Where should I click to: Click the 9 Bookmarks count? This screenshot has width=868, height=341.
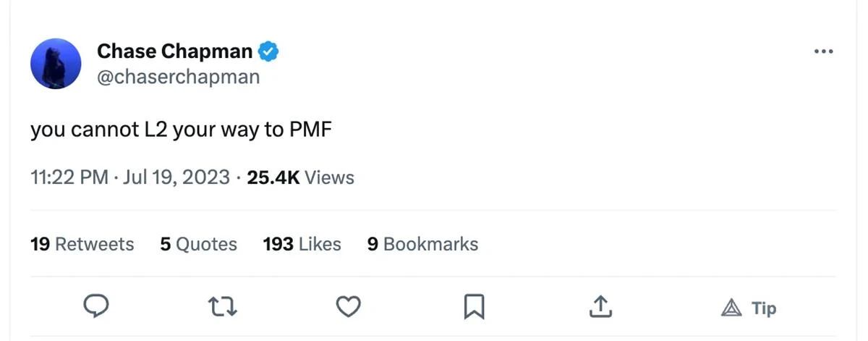[422, 245]
